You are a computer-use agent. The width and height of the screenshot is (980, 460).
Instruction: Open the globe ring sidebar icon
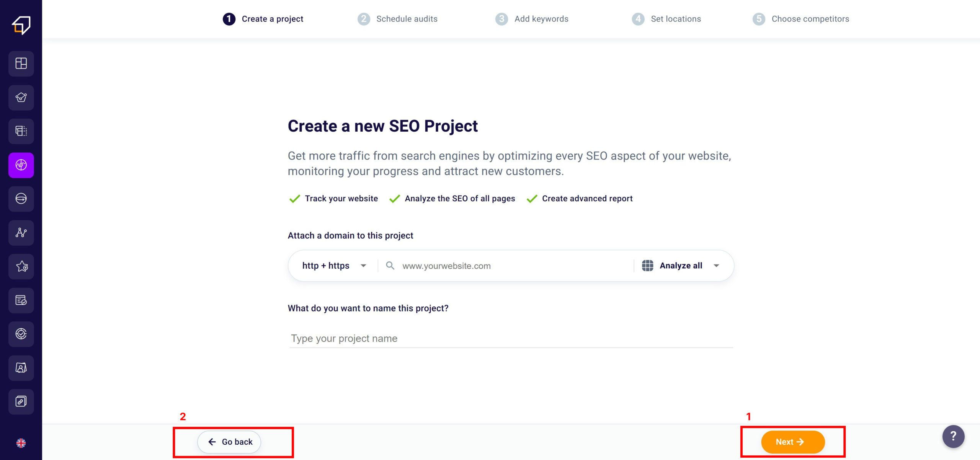(x=21, y=199)
